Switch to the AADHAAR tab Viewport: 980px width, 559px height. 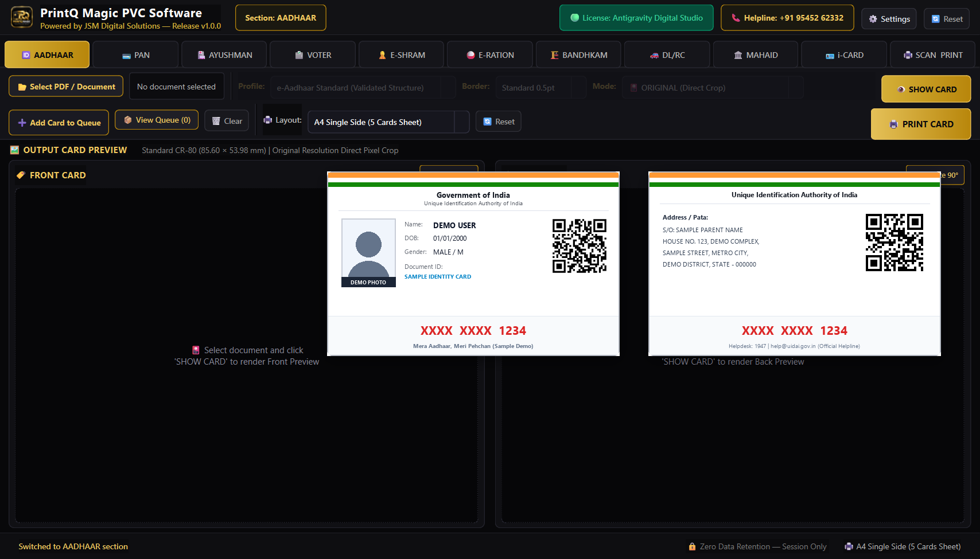tap(47, 55)
